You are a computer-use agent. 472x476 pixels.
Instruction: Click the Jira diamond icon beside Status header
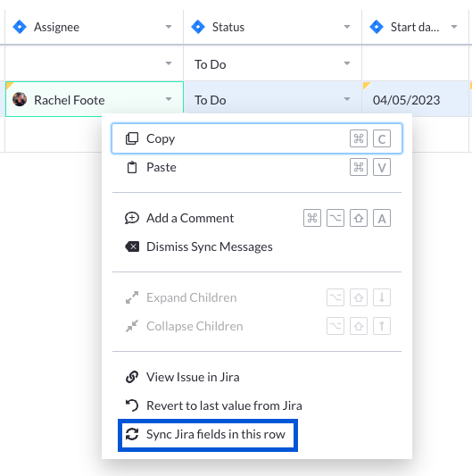click(198, 27)
